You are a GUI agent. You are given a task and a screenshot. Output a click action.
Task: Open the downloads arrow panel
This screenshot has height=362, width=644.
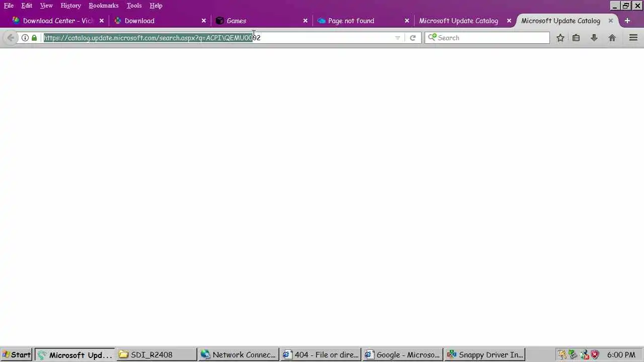[x=594, y=38]
